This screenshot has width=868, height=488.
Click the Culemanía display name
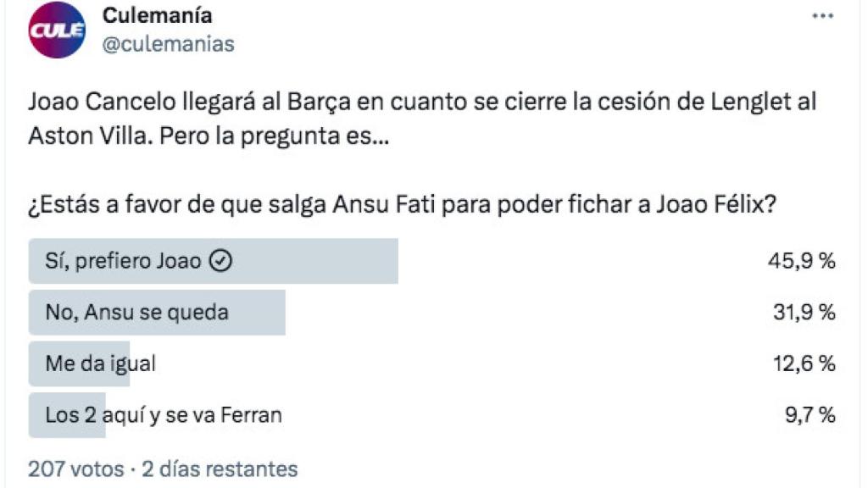pyautogui.click(x=156, y=15)
